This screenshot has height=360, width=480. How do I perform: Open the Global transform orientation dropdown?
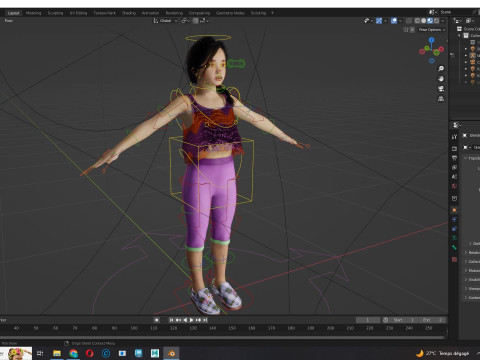166,21
